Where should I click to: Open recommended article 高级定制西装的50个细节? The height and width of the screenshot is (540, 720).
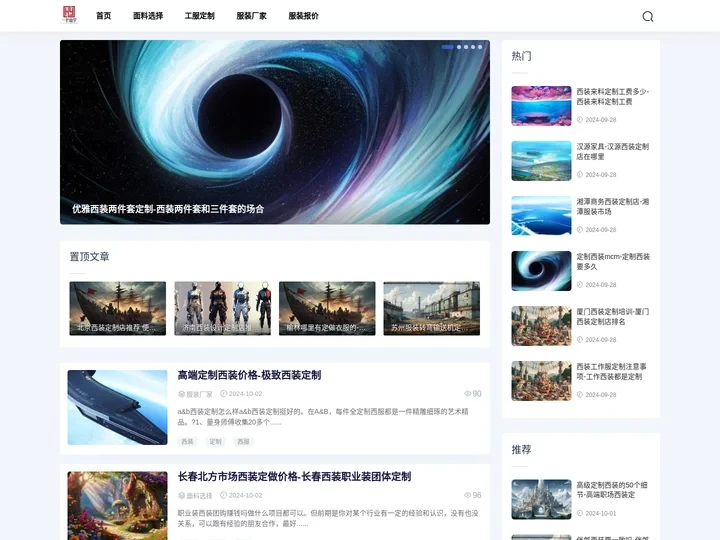point(612,490)
